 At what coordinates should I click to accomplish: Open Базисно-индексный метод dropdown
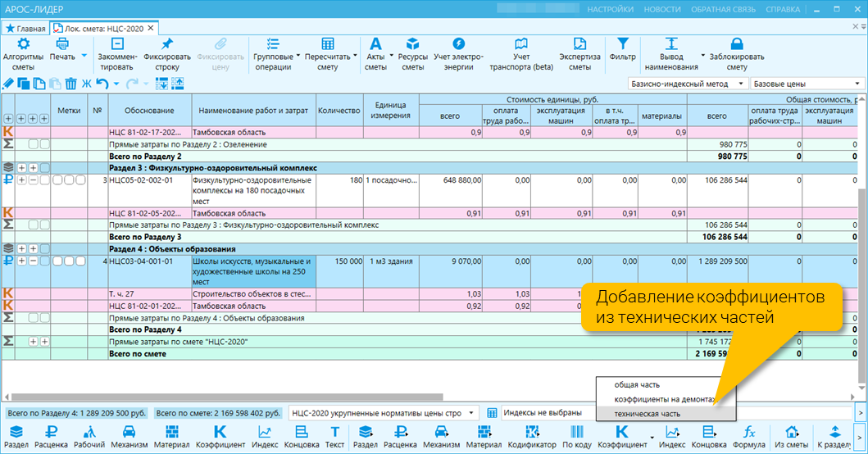coord(688,84)
